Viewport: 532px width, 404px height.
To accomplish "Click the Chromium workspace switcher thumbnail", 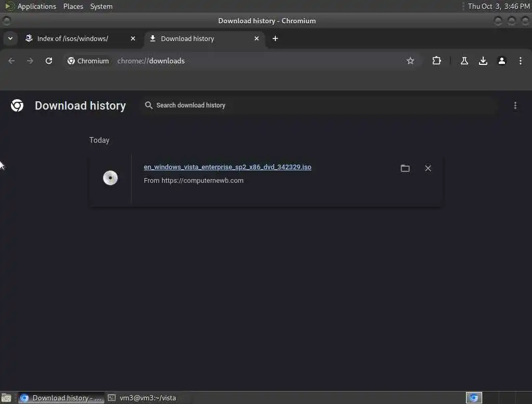I will pyautogui.click(x=474, y=398).
